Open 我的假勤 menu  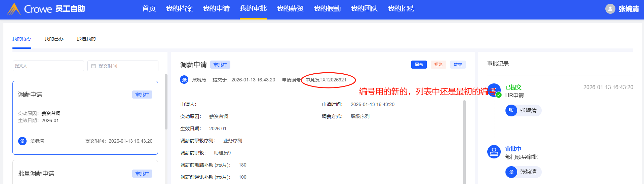tap(327, 9)
